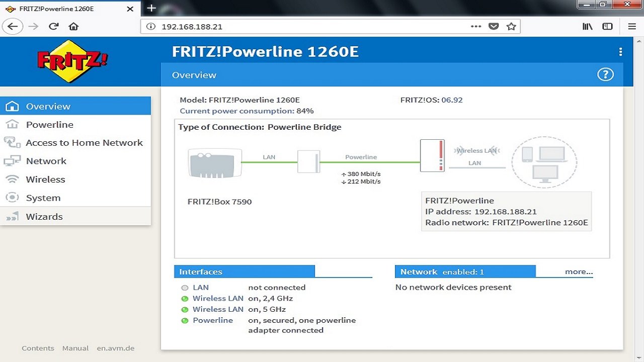Viewport: 644px width, 362px height.
Task: Open page actions three-dot menu
Action: 476,27
